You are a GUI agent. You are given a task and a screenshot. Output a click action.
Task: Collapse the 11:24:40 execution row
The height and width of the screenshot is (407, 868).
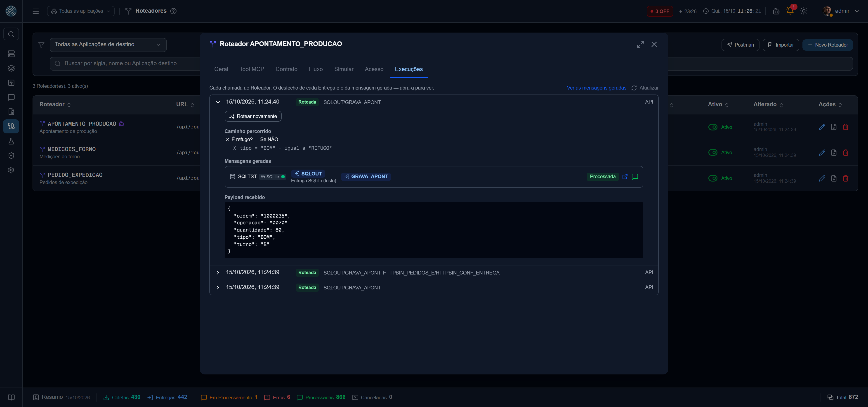[218, 102]
